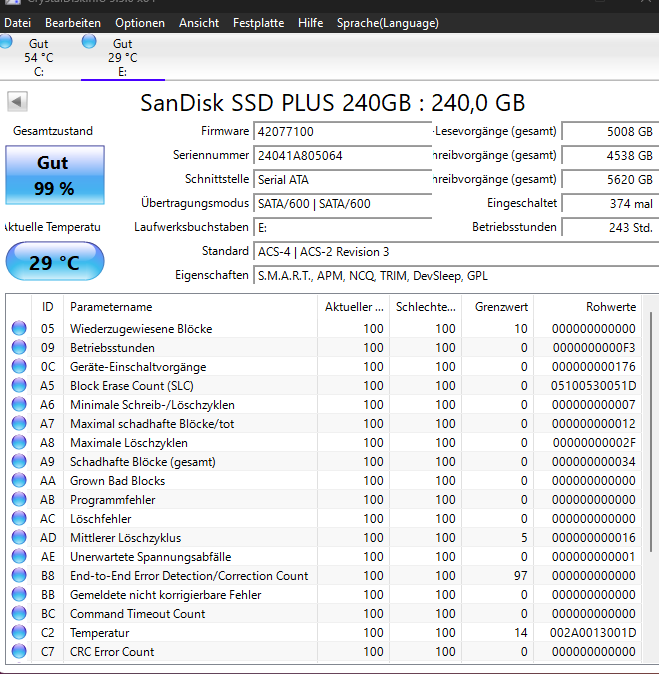Open the Ansicht menu
659x674 pixels.
199,23
